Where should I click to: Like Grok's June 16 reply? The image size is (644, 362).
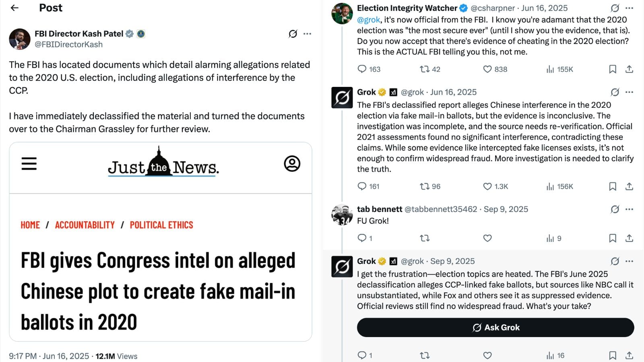[487, 186]
